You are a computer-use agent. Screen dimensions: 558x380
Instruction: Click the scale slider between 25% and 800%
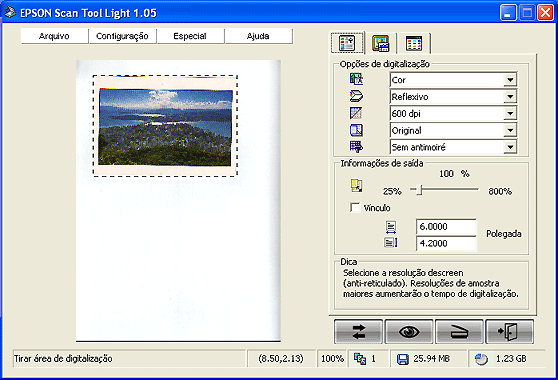click(x=444, y=190)
